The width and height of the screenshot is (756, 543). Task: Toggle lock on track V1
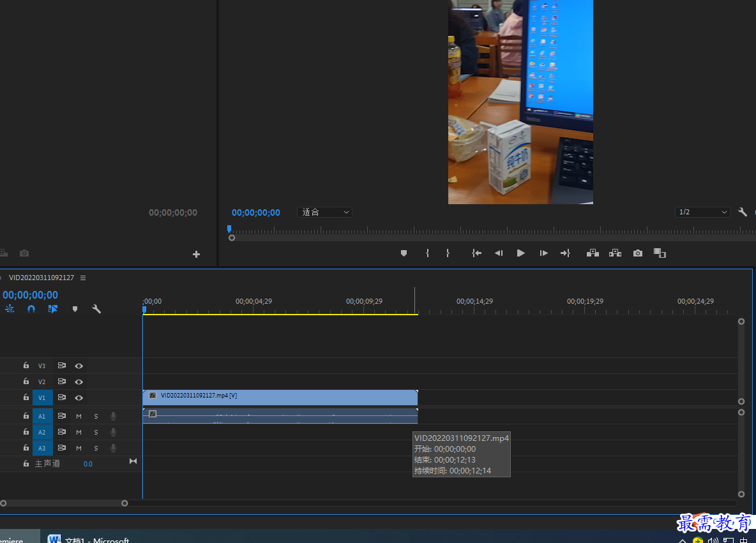26,398
